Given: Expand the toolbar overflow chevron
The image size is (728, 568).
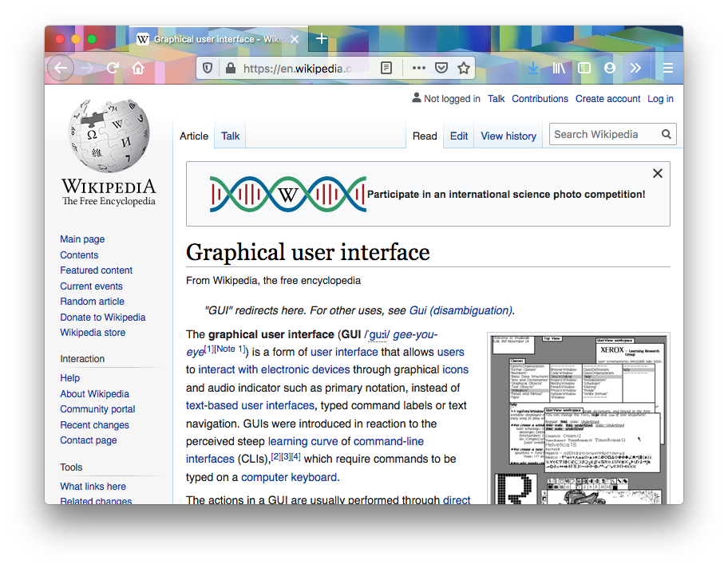Looking at the screenshot, I should (x=635, y=69).
